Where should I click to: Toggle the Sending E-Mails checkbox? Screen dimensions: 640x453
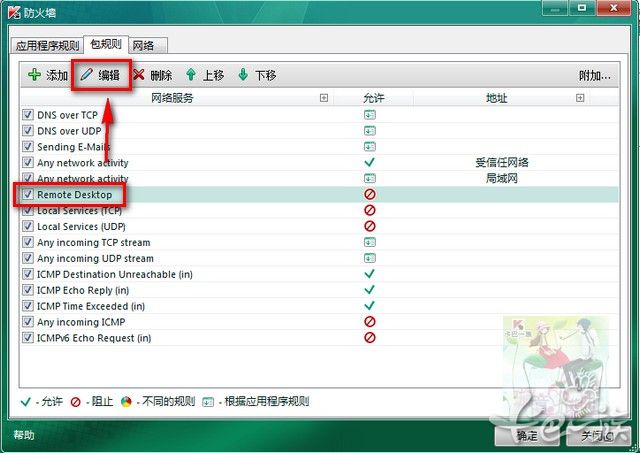click(28, 147)
